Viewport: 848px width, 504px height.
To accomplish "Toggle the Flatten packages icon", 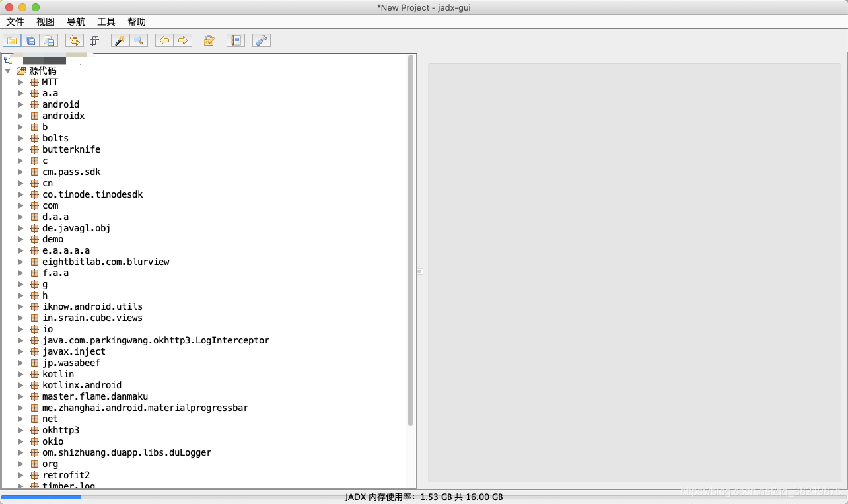I will point(94,40).
